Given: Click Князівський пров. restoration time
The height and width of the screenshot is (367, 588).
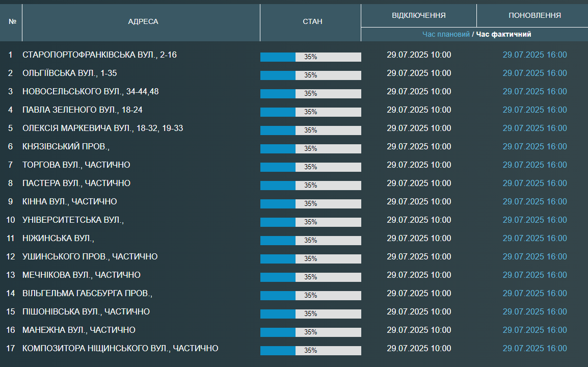Looking at the screenshot, I should (x=534, y=146).
